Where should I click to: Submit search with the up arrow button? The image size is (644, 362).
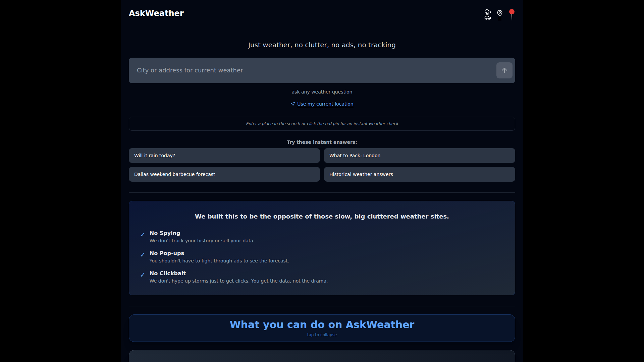504,70
